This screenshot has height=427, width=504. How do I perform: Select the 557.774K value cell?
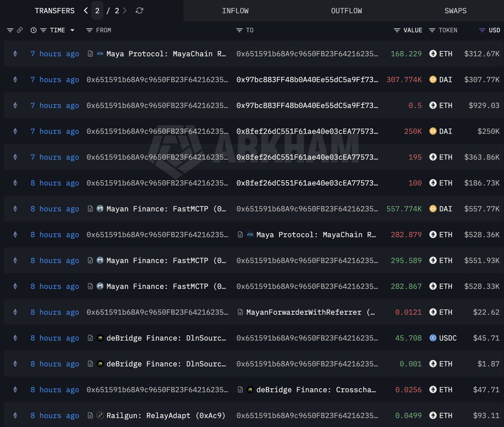(x=404, y=209)
